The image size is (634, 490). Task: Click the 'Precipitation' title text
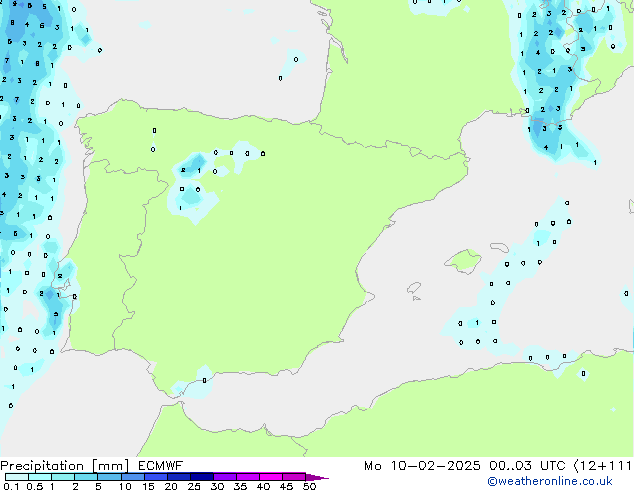point(42,466)
